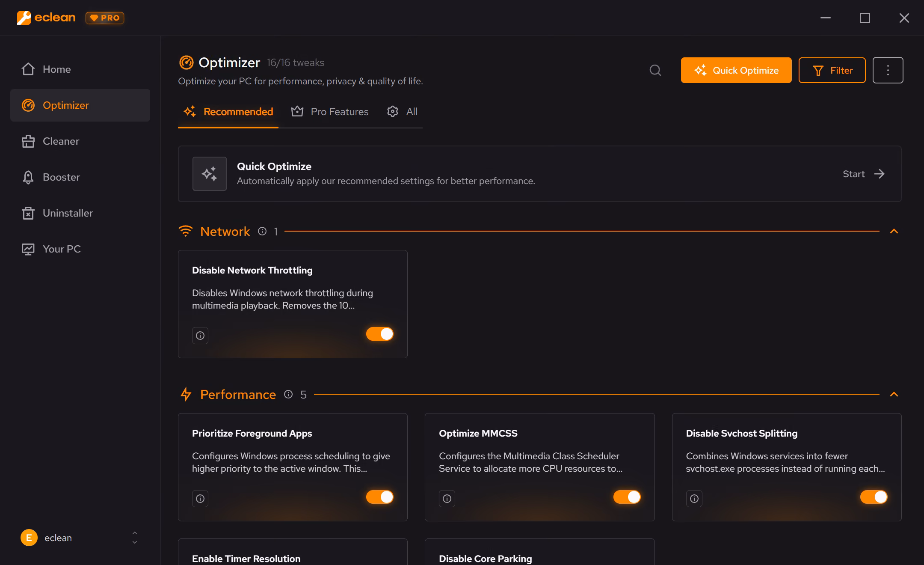Open the search magnifier icon
This screenshot has width=924, height=565.
pos(655,70)
